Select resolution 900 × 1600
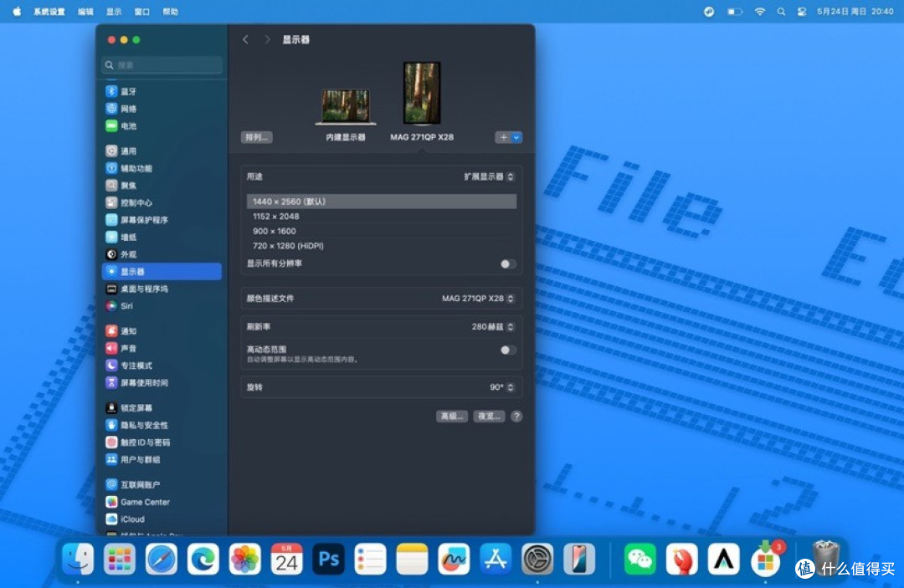 click(382, 231)
